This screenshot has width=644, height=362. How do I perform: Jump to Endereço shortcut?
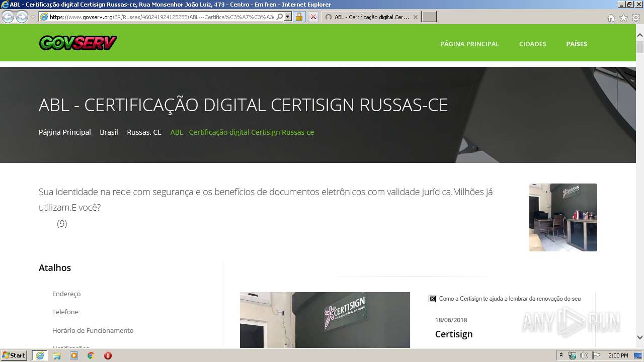66,294
